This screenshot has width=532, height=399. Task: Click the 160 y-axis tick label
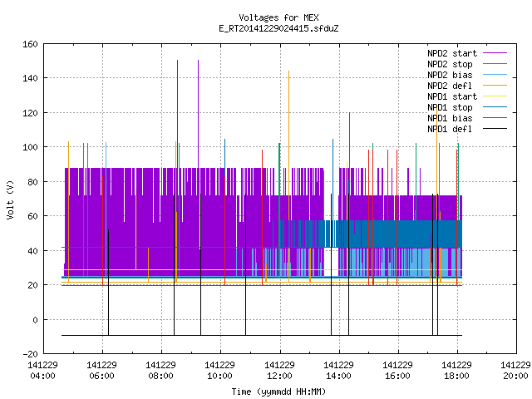tap(30, 44)
